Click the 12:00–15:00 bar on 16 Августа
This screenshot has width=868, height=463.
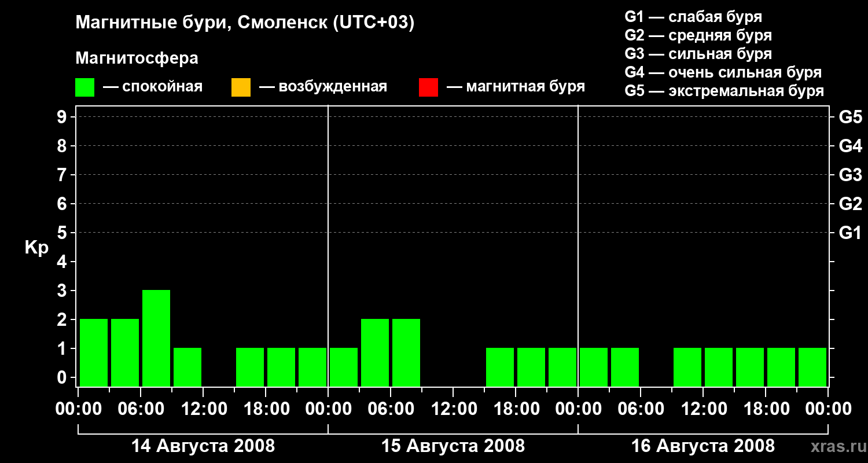[719, 367]
